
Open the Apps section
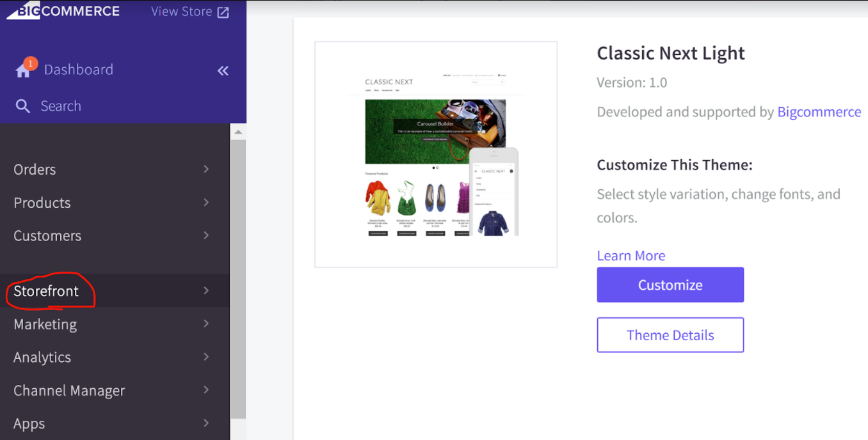pyautogui.click(x=29, y=423)
